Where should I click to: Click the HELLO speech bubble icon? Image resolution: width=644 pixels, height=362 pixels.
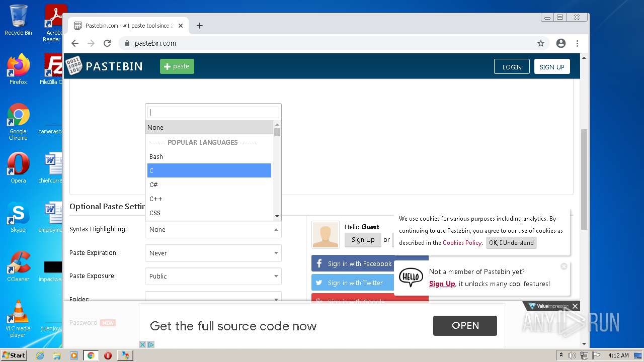point(411,277)
